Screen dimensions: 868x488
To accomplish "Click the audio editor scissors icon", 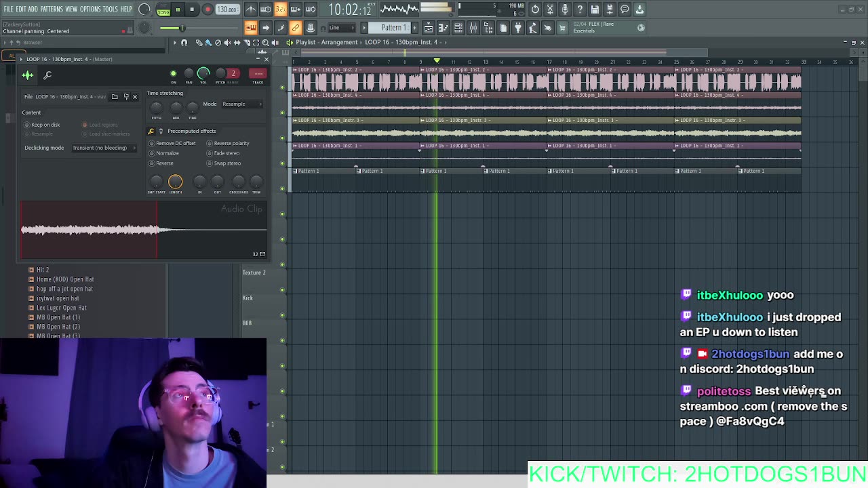I will [x=550, y=9].
